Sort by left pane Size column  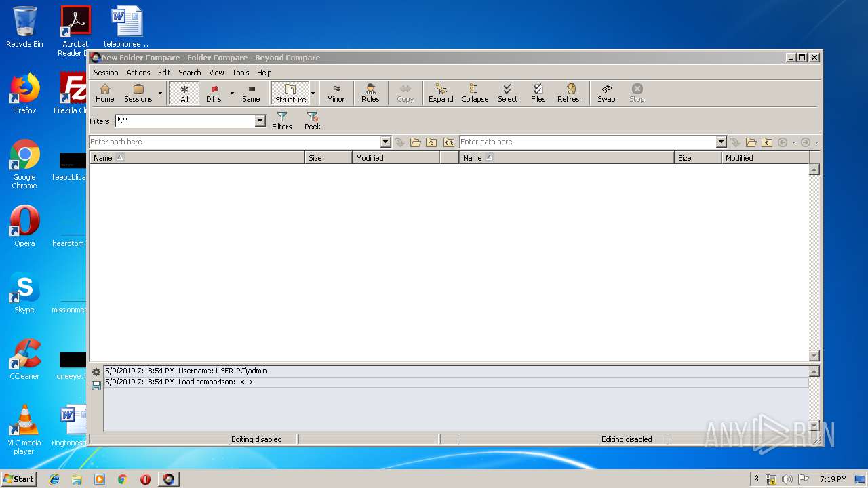328,157
